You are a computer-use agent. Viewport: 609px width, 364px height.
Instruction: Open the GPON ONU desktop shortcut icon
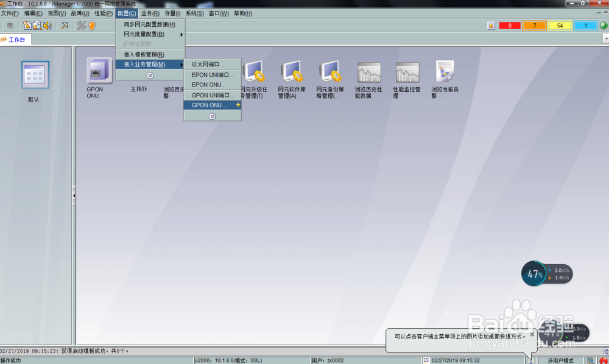pyautogui.click(x=99, y=70)
